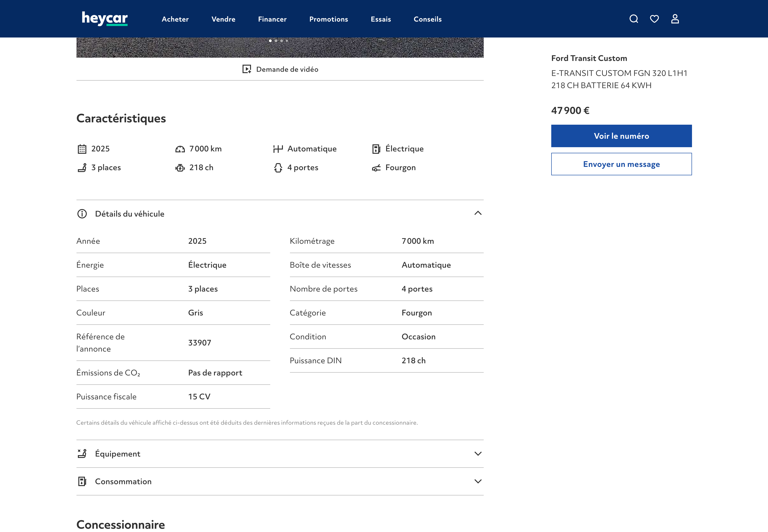Click the fuel pump icon next to Consommation
Screen dimensions: 768x532
pyautogui.click(x=82, y=481)
